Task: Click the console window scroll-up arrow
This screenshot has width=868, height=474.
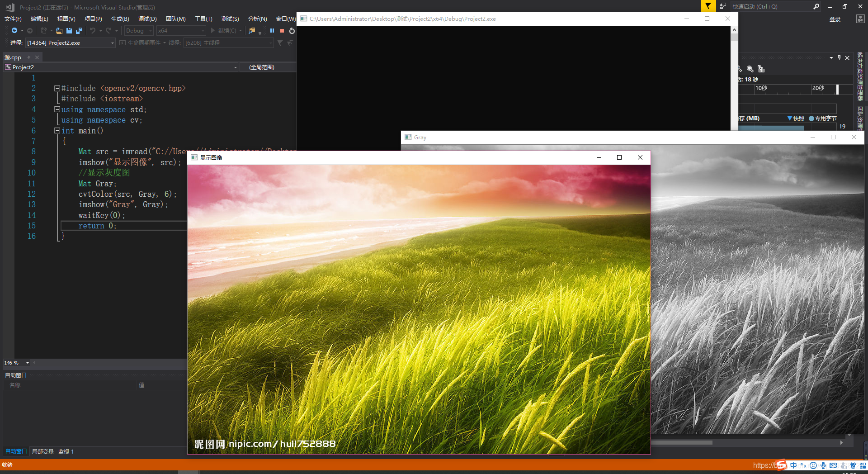Action: click(734, 30)
